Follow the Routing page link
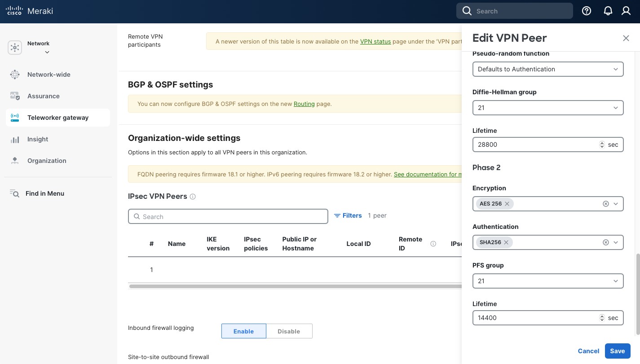This screenshot has height=364, width=640. [304, 104]
